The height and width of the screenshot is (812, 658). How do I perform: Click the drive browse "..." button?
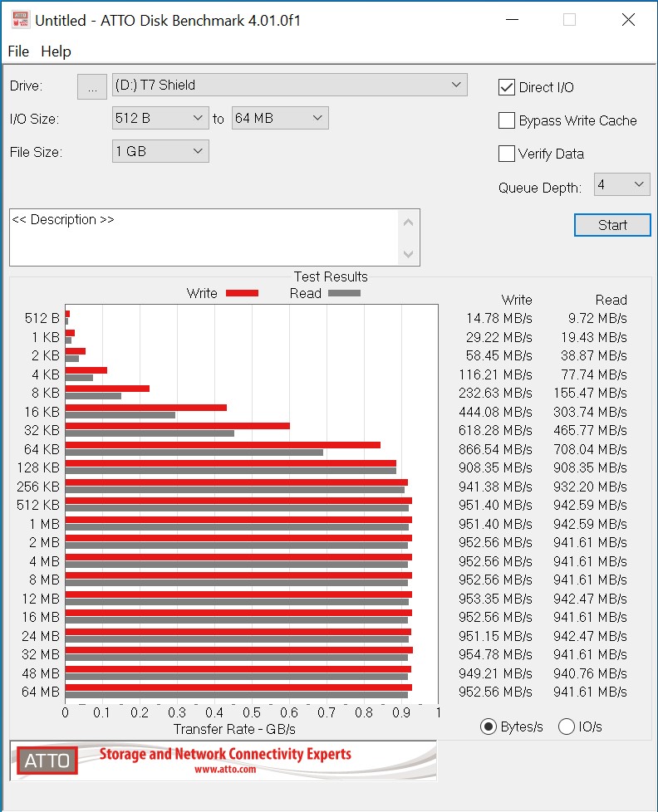click(92, 86)
